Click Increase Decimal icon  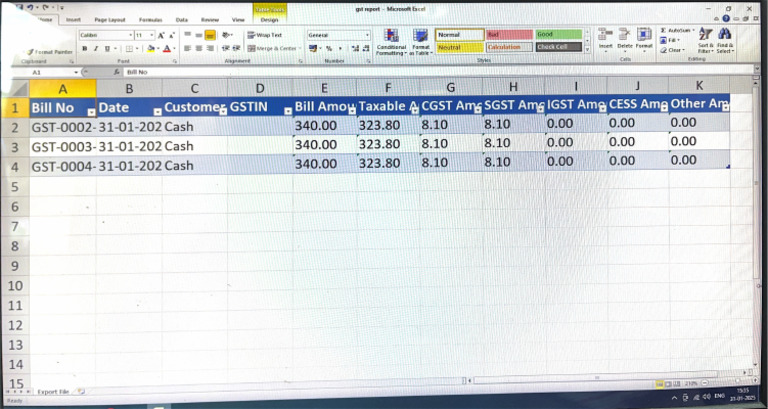(355, 48)
